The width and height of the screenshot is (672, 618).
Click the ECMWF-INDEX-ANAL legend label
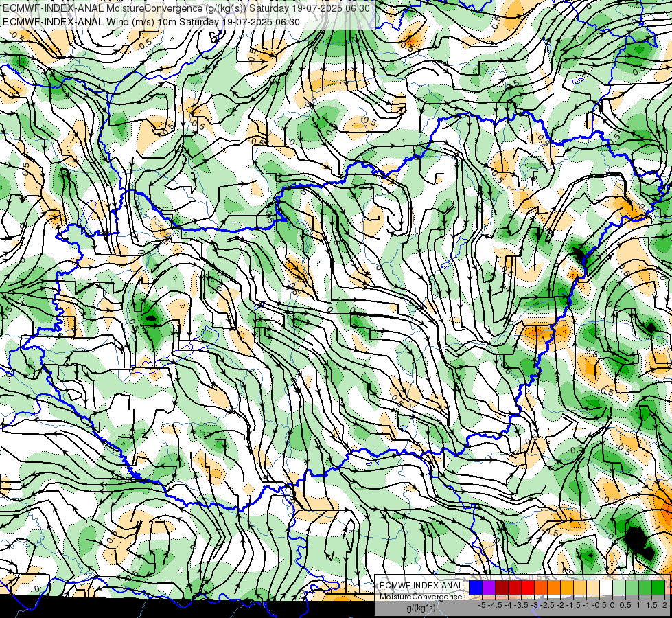point(421,586)
